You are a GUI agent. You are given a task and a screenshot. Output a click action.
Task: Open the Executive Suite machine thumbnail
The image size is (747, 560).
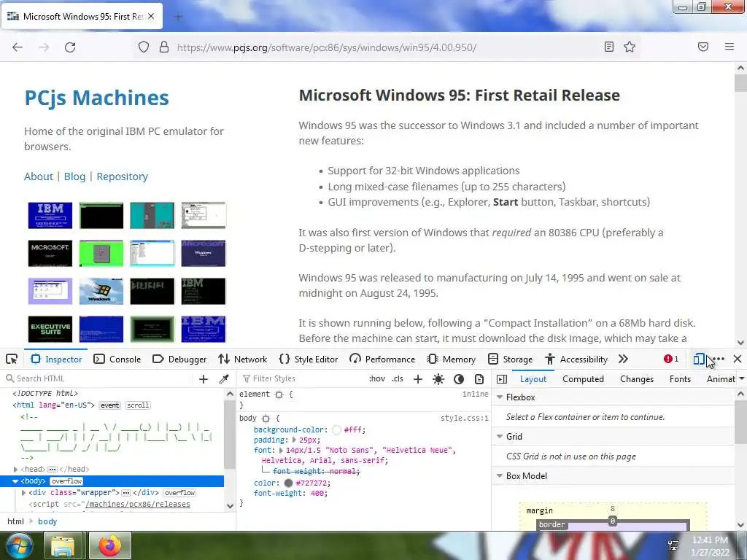(50, 329)
